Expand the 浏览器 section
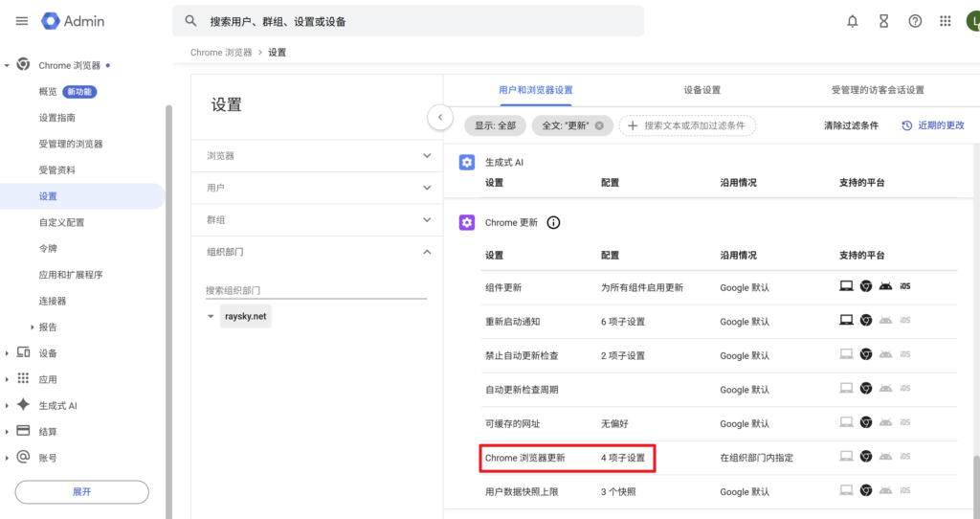The image size is (980, 519). pos(427,155)
